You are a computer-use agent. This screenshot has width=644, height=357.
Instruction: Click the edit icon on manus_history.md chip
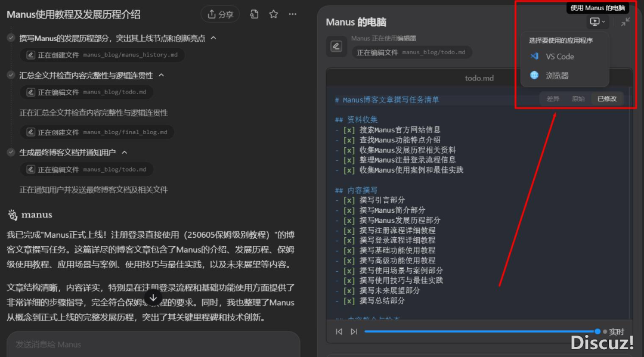31,55
